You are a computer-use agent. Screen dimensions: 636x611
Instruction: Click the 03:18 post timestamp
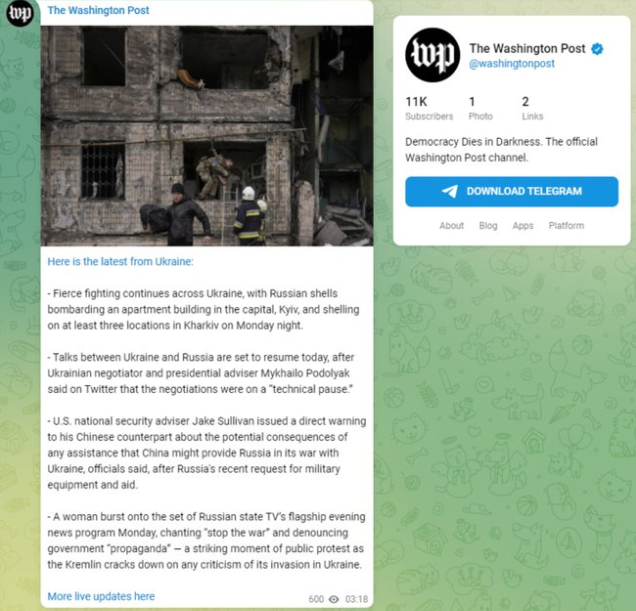[x=357, y=599]
